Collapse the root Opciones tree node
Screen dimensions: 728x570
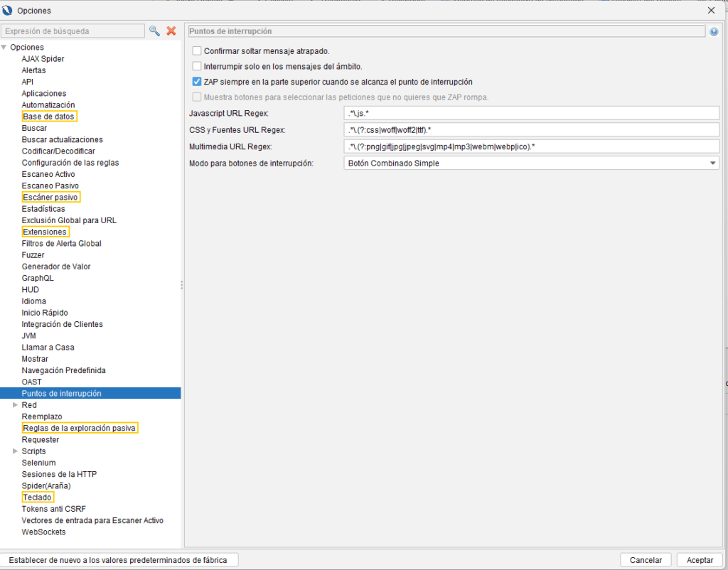4,48
